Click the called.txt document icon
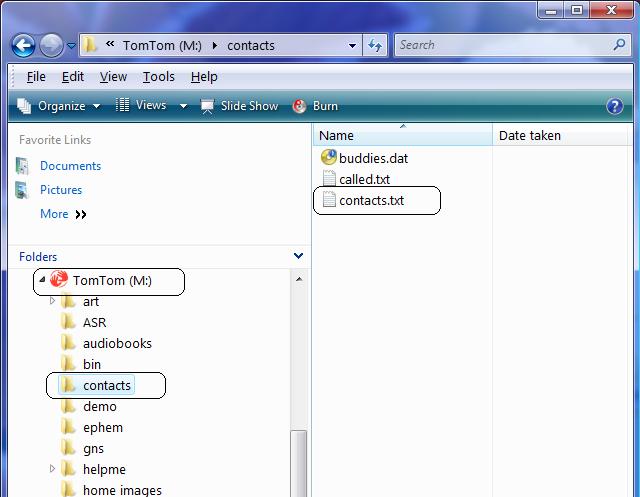This screenshot has width=640, height=497. click(329, 178)
